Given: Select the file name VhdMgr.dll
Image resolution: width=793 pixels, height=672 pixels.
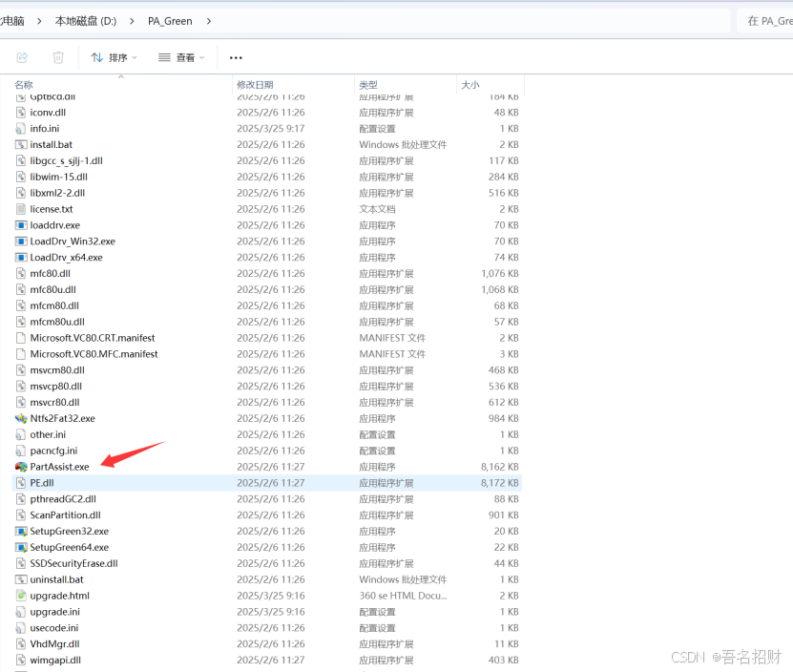Looking at the screenshot, I should coord(54,644).
